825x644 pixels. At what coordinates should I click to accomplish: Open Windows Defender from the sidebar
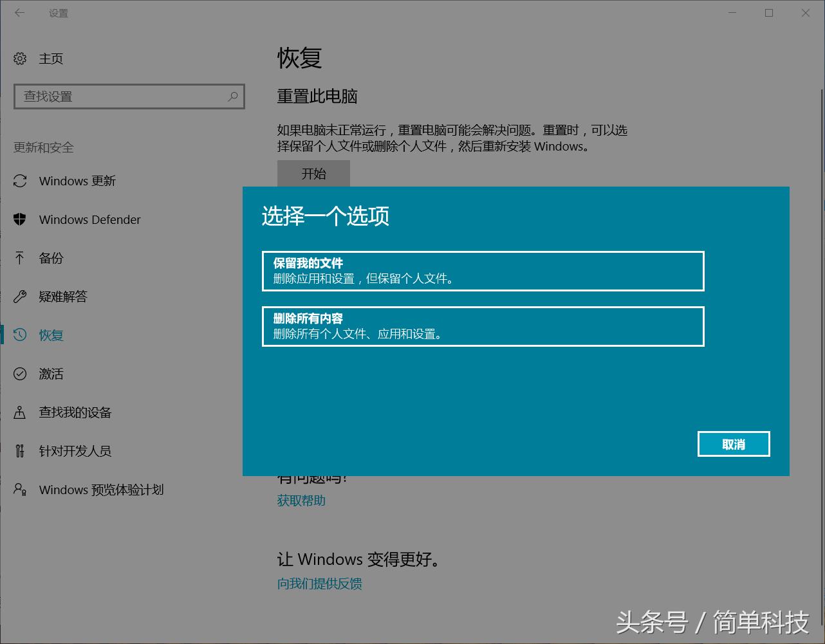tap(21, 219)
